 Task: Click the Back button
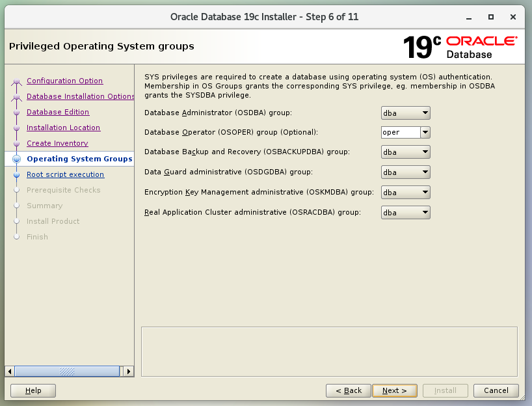pyautogui.click(x=348, y=390)
